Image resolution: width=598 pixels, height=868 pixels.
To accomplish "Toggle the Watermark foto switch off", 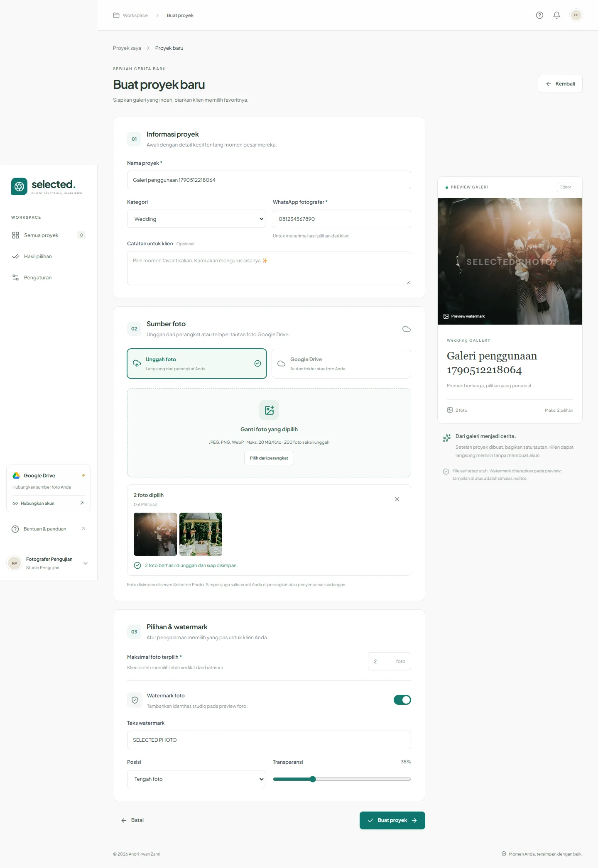I will (x=402, y=700).
